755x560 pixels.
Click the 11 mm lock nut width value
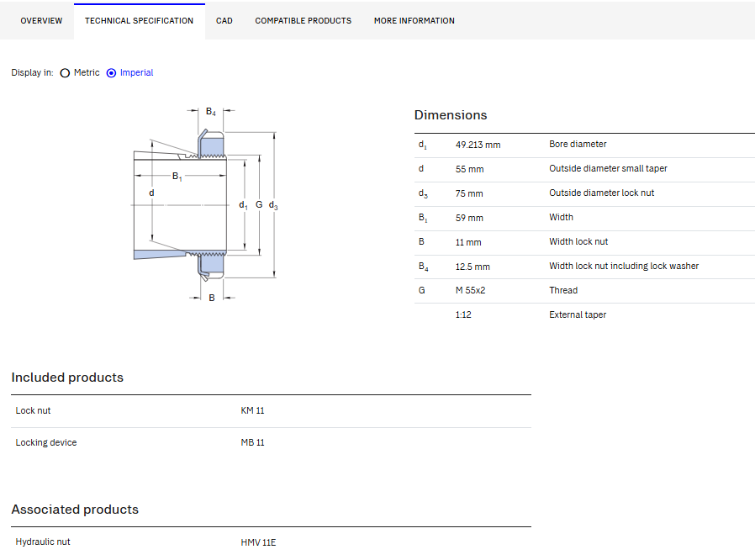[468, 243]
